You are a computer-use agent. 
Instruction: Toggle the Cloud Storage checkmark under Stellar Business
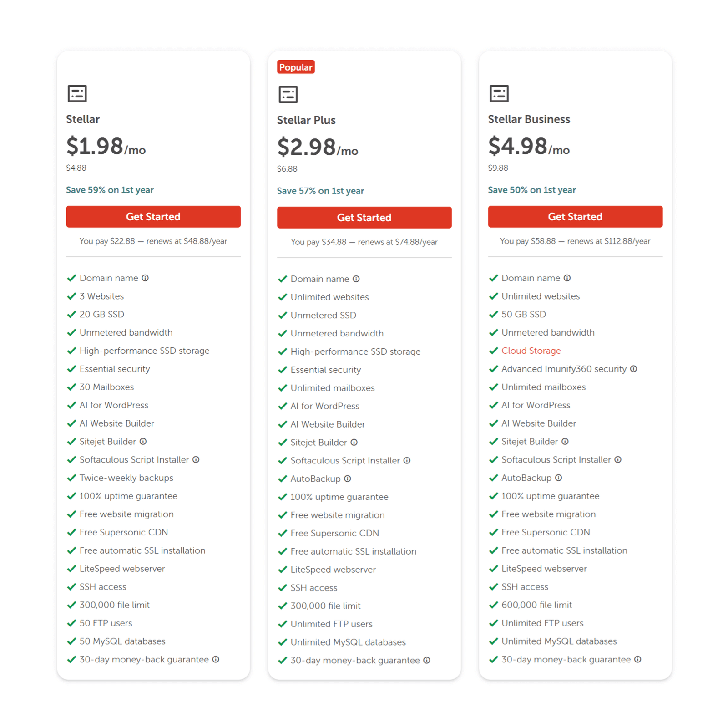(493, 351)
